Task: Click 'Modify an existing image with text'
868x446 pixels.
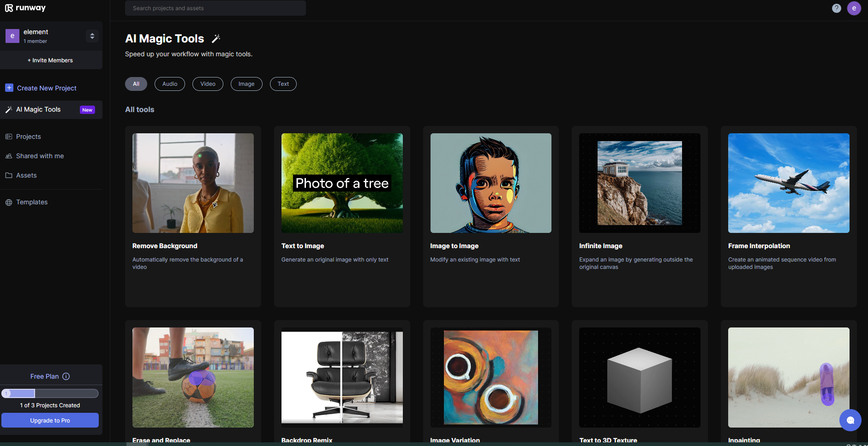Action: click(x=475, y=260)
